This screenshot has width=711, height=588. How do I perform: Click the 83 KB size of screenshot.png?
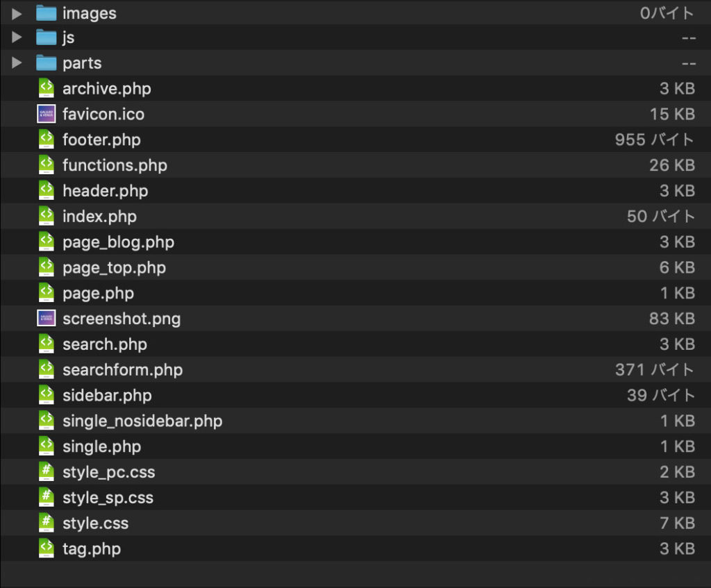[x=672, y=318]
